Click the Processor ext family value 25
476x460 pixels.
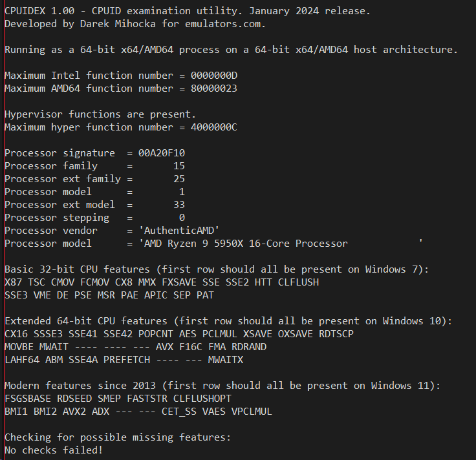point(179,179)
